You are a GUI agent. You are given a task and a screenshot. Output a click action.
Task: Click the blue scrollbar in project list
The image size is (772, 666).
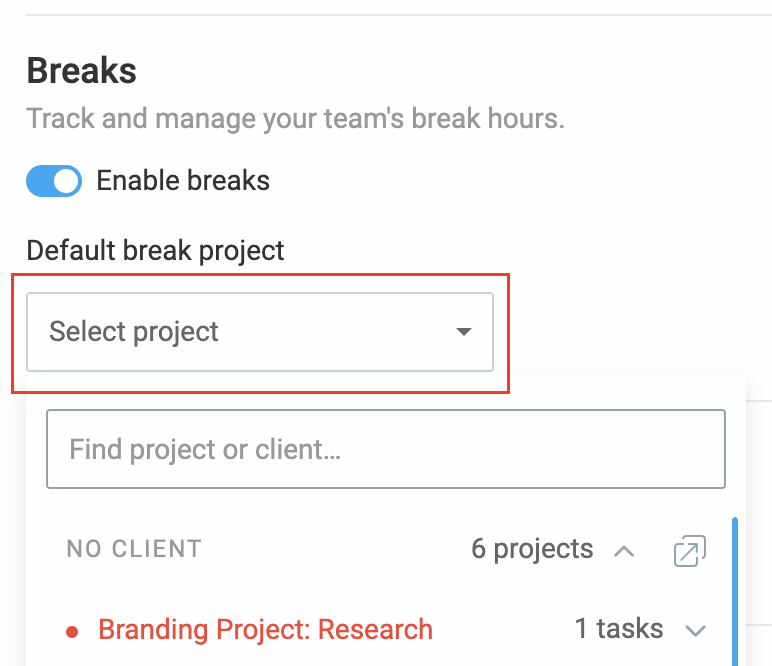[735, 591]
